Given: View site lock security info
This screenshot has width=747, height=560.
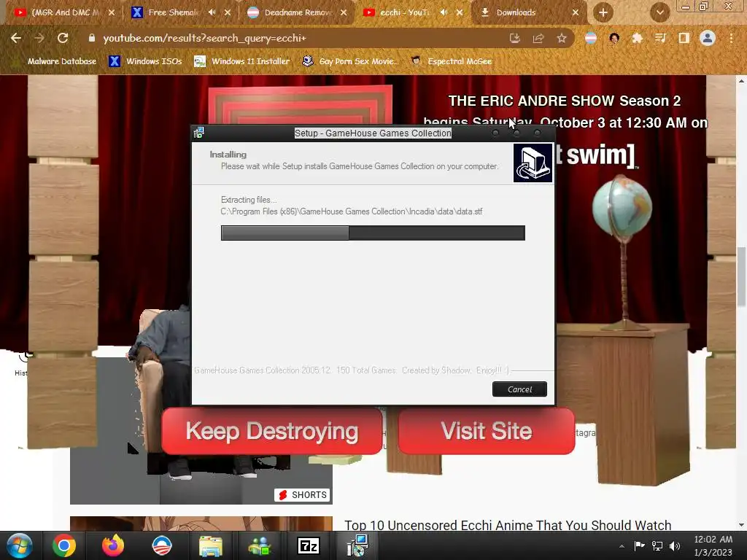Looking at the screenshot, I should [92, 38].
